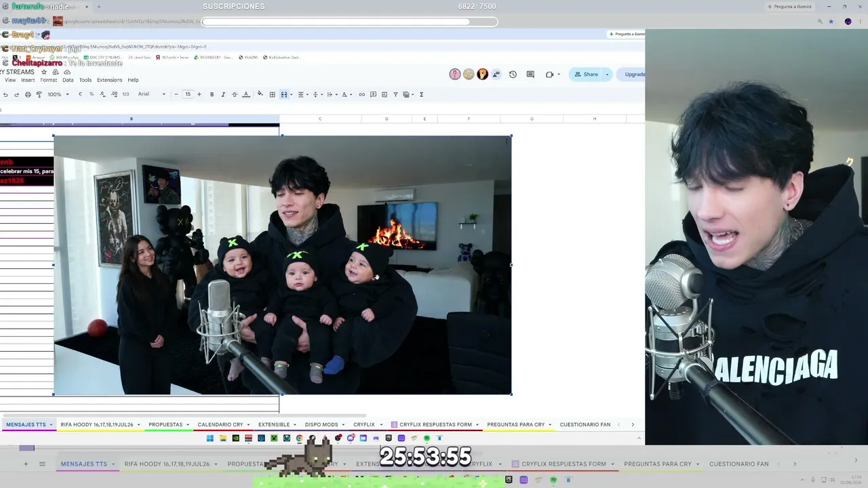Open the Data menu
This screenshot has width=868, height=488.
tap(68, 80)
